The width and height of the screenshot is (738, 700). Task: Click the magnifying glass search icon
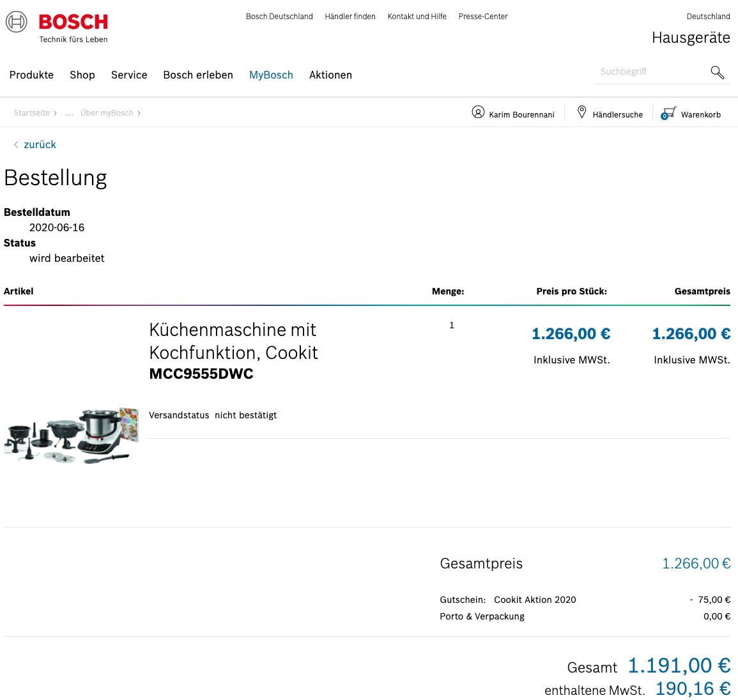(717, 72)
